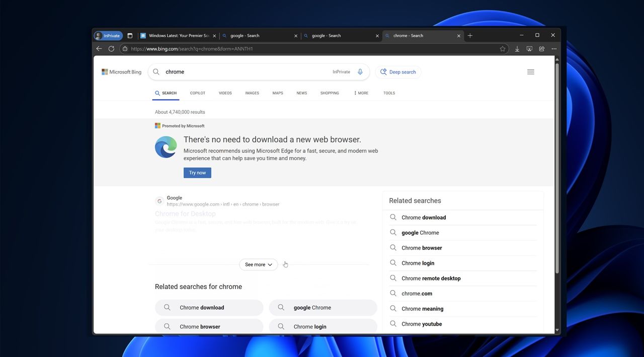
Task: Expand the See more results section
Action: click(x=258, y=264)
